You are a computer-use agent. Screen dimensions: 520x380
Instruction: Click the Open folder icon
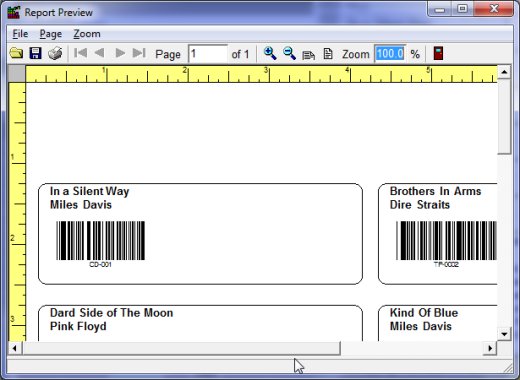pos(16,53)
